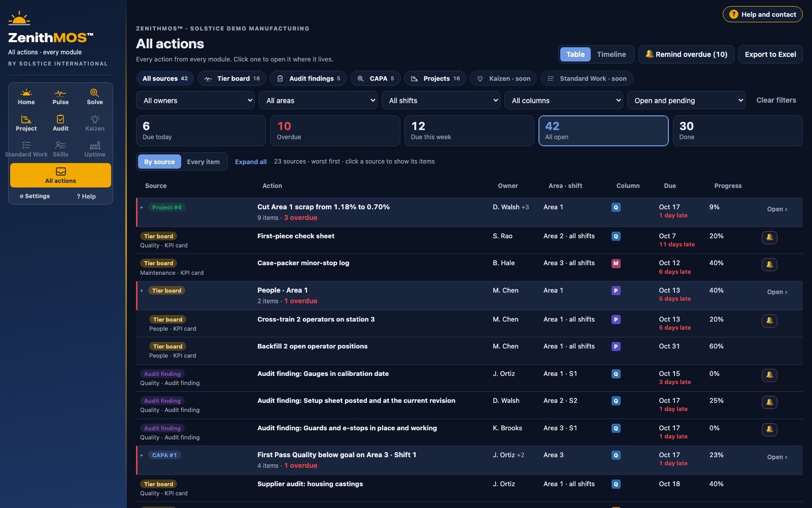Click the Expand all link
This screenshot has width=812, height=508.
[x=251, y=162]
